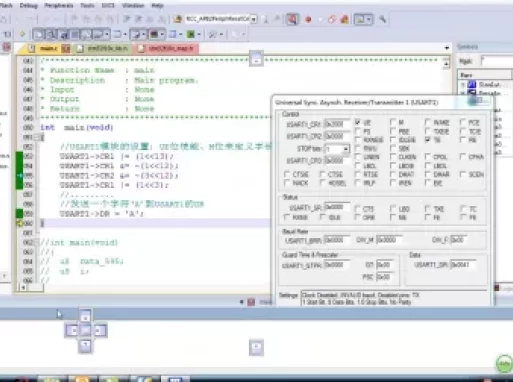Toggle the UE checkbox in USART1 Control
The width and height of the screenshot is (513, 382).
358,122
